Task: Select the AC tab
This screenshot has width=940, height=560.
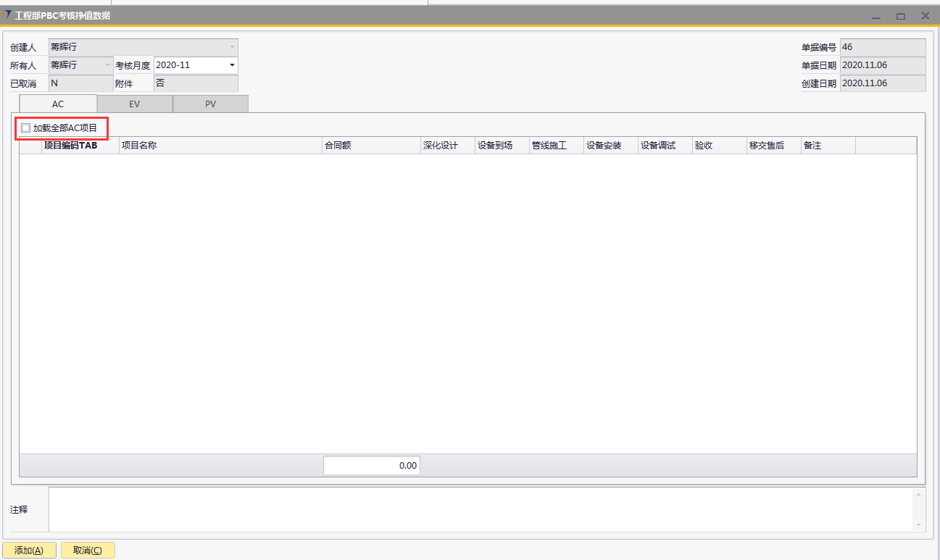Action: pyautogui.click(x=58, y=104)
